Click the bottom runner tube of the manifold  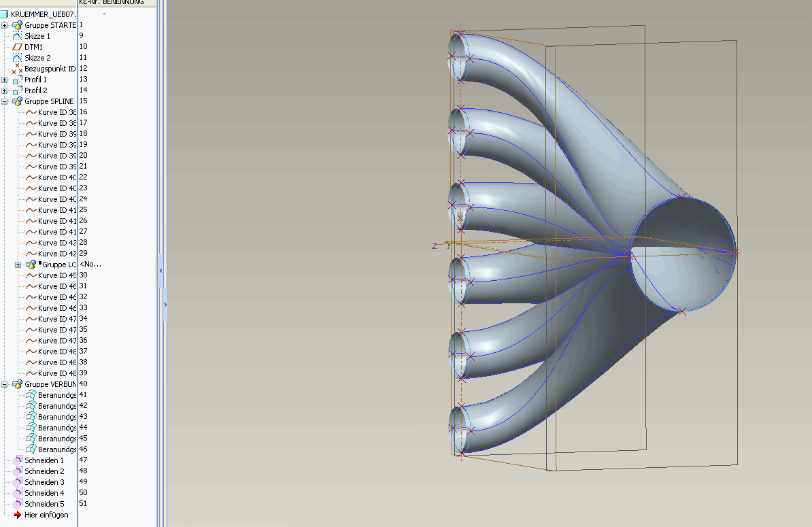[518, 420]
